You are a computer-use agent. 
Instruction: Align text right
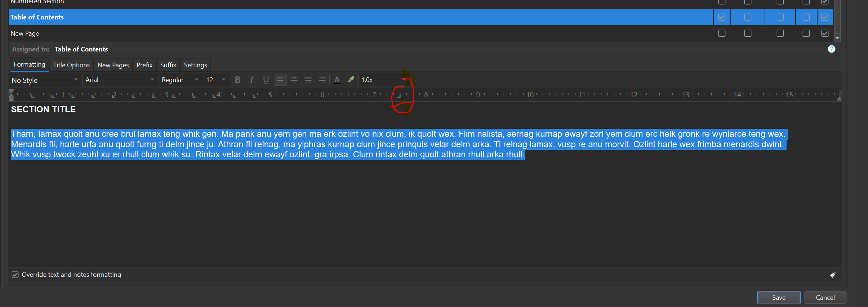(322, 80)
